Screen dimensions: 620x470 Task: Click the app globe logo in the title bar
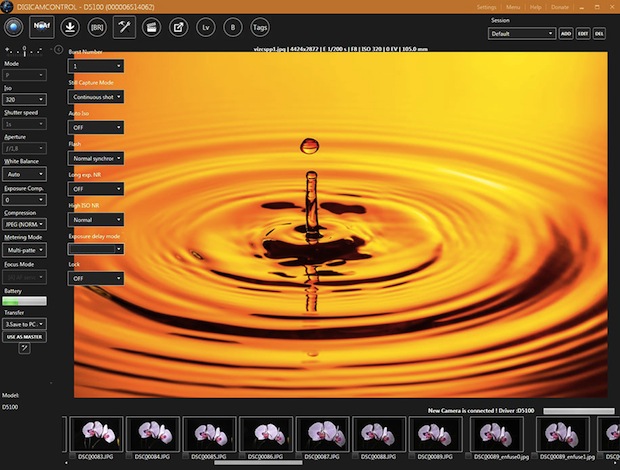tap(7, 6)
